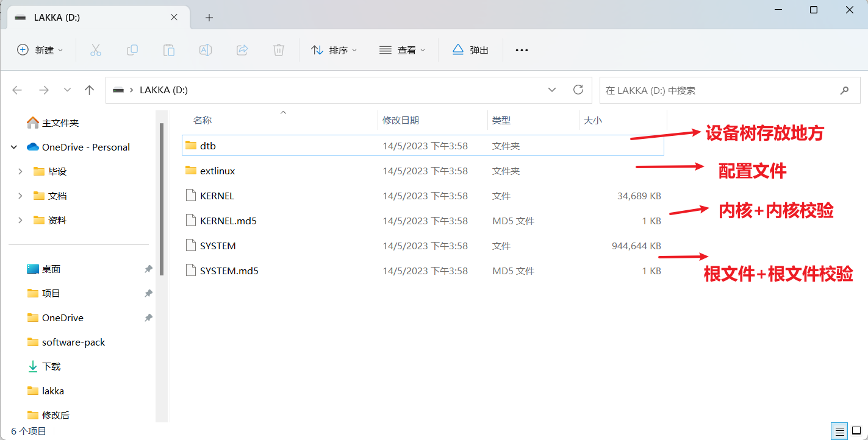Unpin OneDrive using its pin icon
The image size is (868, 440).
pos(148,318)
